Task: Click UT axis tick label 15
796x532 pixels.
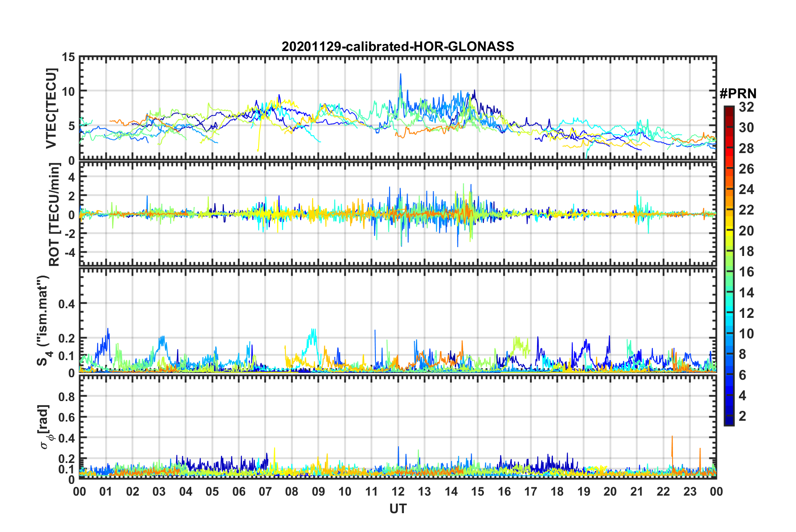Action: click(x=478, y=491)
